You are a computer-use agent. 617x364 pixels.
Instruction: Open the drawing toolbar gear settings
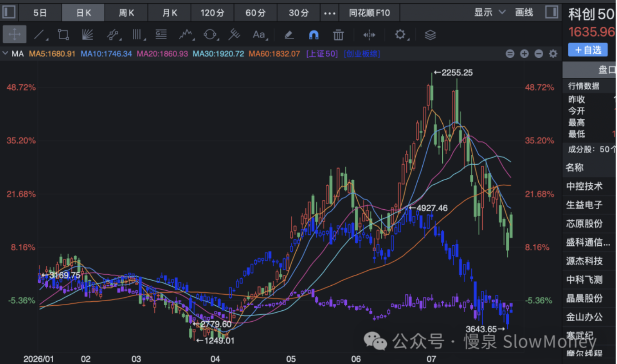pos(400,35)
